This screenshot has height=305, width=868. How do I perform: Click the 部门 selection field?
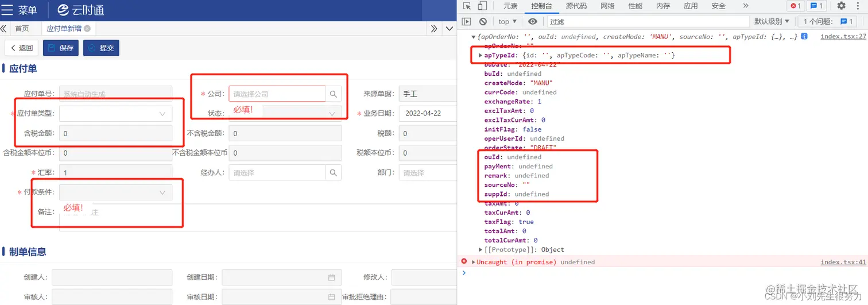point(427,172)
